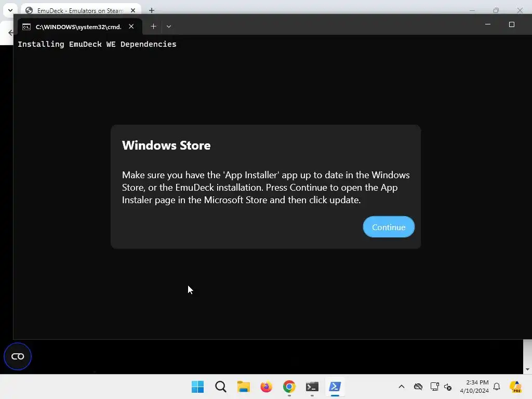
Task: Restore down the Chrome window
Action: click(496, 10)
